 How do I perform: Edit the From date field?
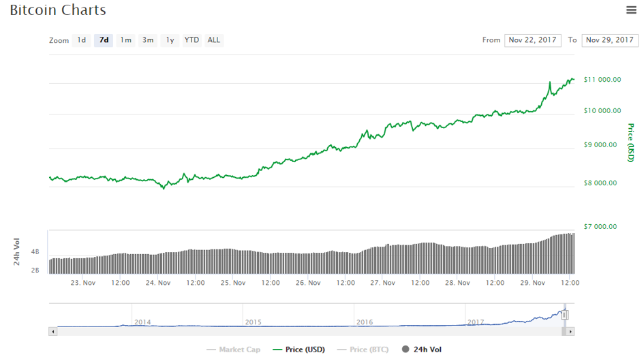point(533,40)
